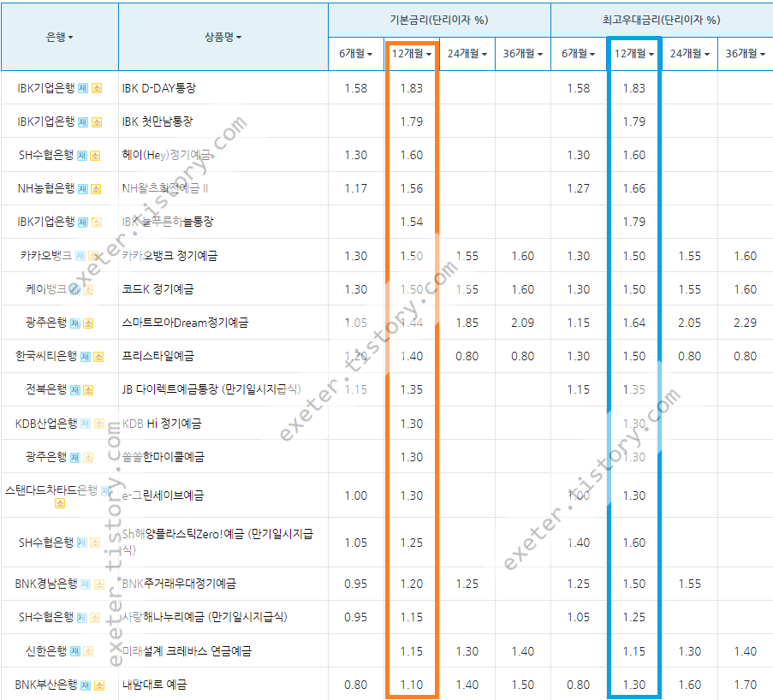Click orange 소 badge beside BNK부산은행
This screenshot has width=773, height=700.
coord(99,685)
